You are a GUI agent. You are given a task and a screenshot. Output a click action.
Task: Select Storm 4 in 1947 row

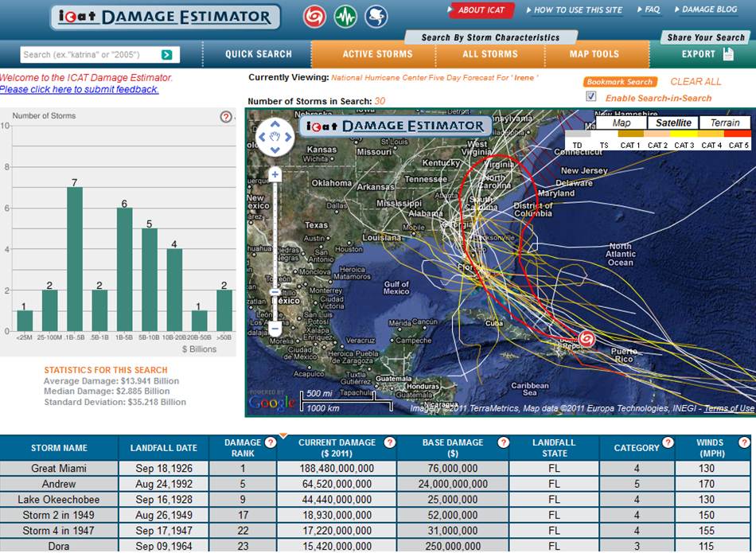click(x=375, y=531)
